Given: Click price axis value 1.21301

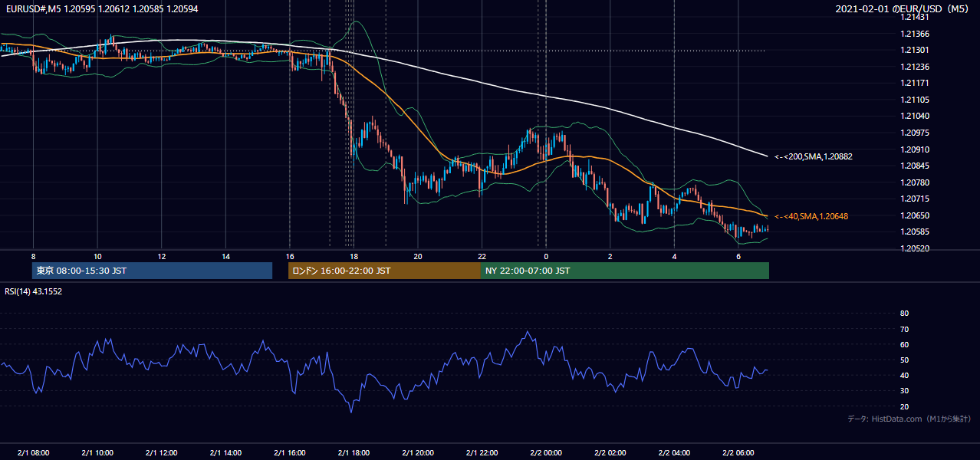Looking at the screenshot, I should pos(915,51).
